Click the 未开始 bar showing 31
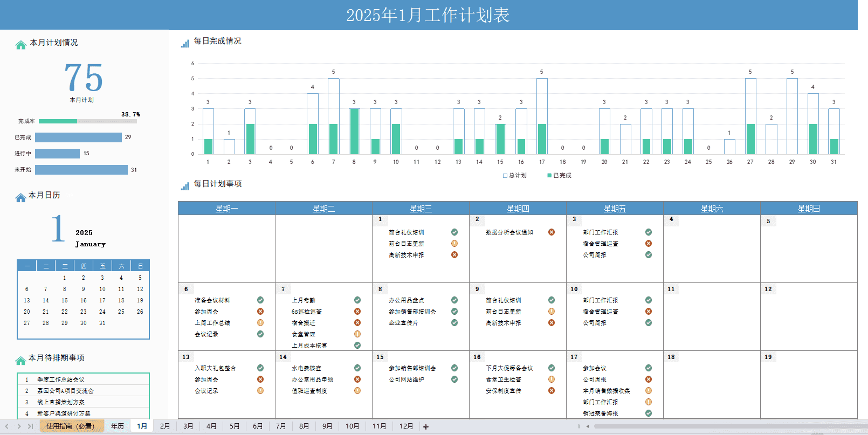This screenshot has height=435, width=868. tap(81, 170)
